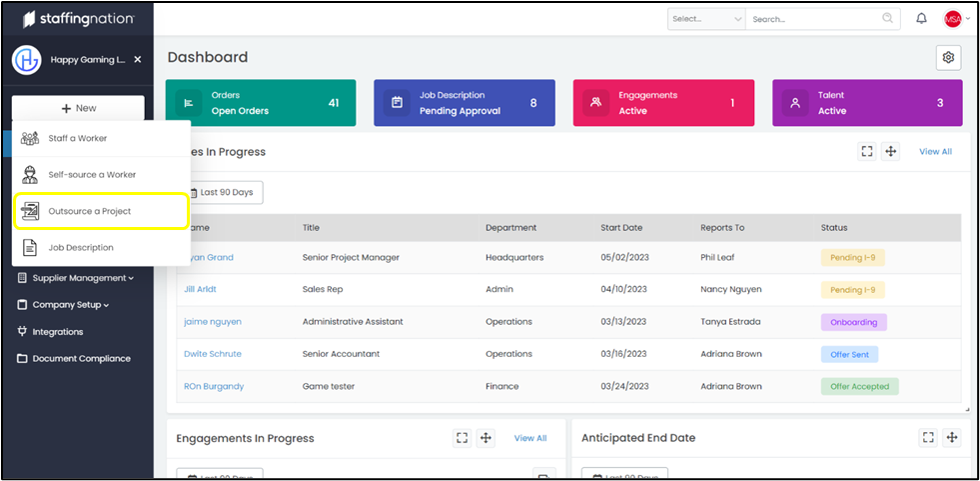The image size is (980, 481).
Task: Click the Department column header
Action: click(x=510, y=228)
